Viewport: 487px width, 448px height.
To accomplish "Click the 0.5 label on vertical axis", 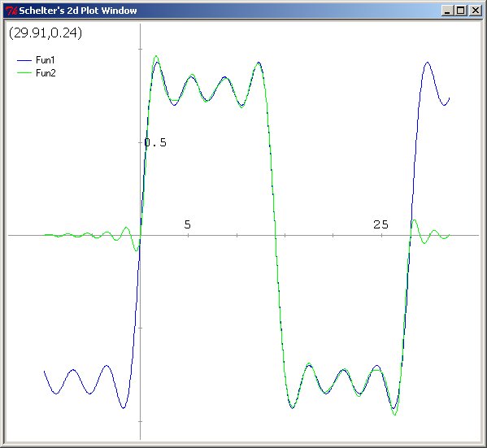I will [x=155, y=142].
